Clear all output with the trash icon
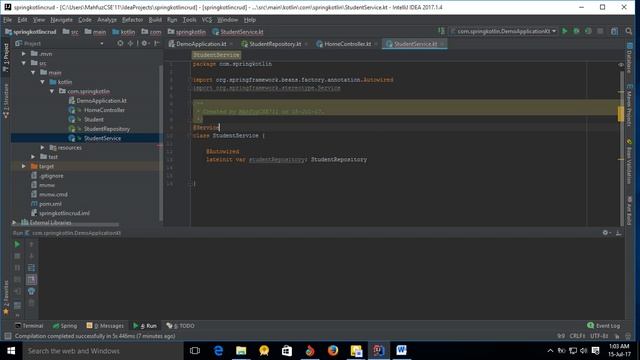 coord(31,303)
